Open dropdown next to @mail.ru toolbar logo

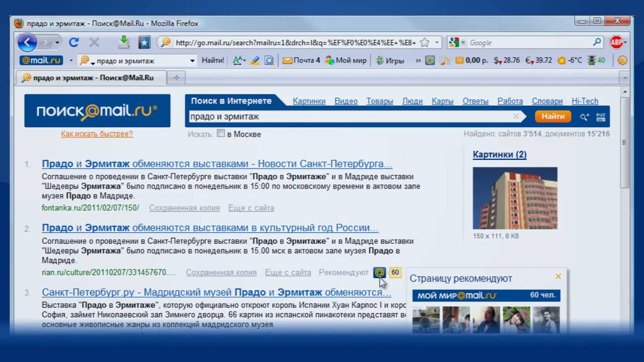pyautogui.click(x=71, y=60)
